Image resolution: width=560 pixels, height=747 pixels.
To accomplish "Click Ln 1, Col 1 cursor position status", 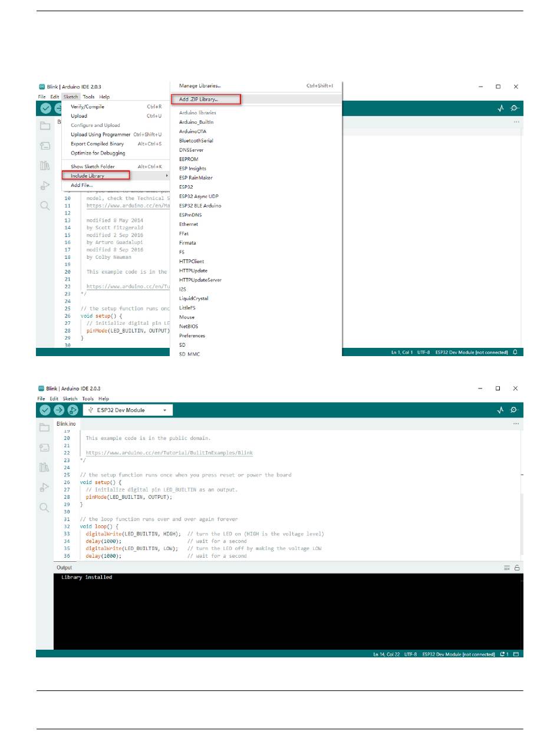I will tap(403, 352).
